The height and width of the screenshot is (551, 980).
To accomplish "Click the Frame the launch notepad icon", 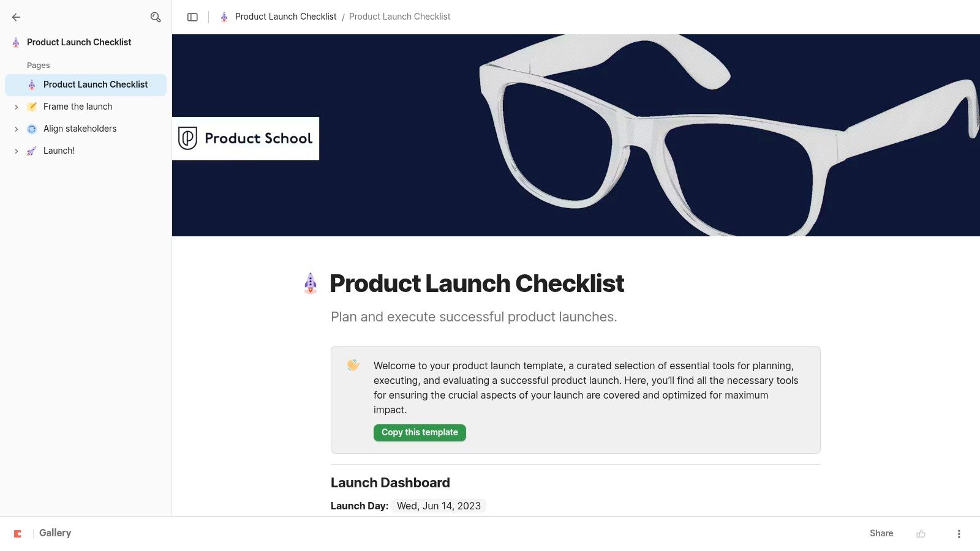I will [x=32, y=107].
